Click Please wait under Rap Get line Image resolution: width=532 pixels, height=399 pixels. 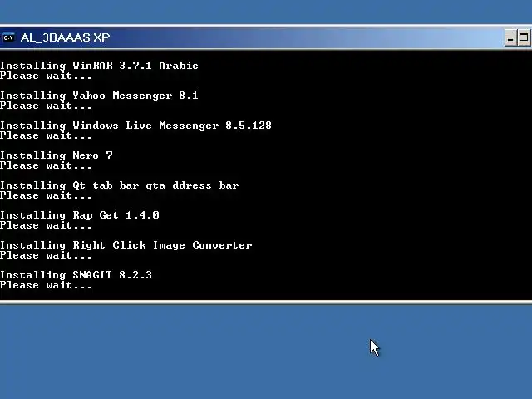tap(46, 225)
